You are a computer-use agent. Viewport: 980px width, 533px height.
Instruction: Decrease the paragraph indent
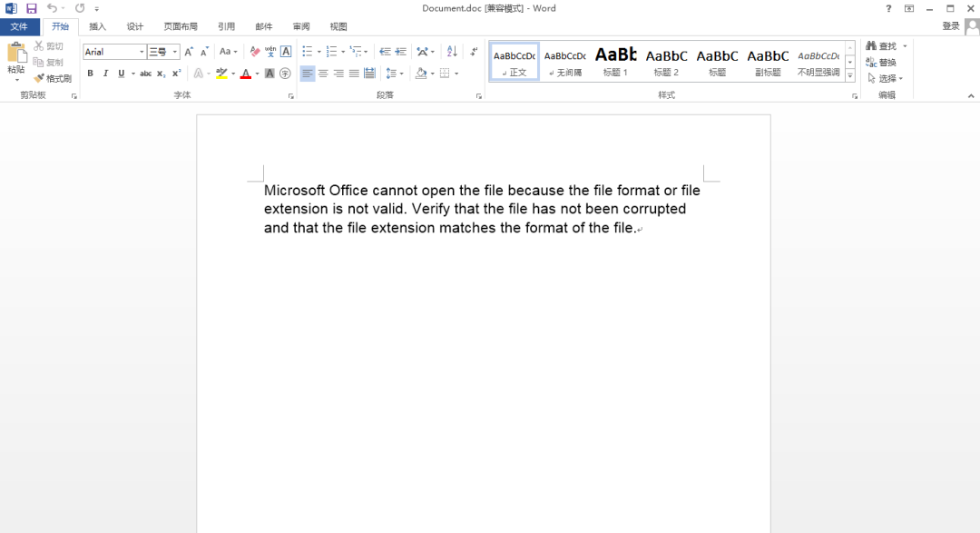pos(385,52)
